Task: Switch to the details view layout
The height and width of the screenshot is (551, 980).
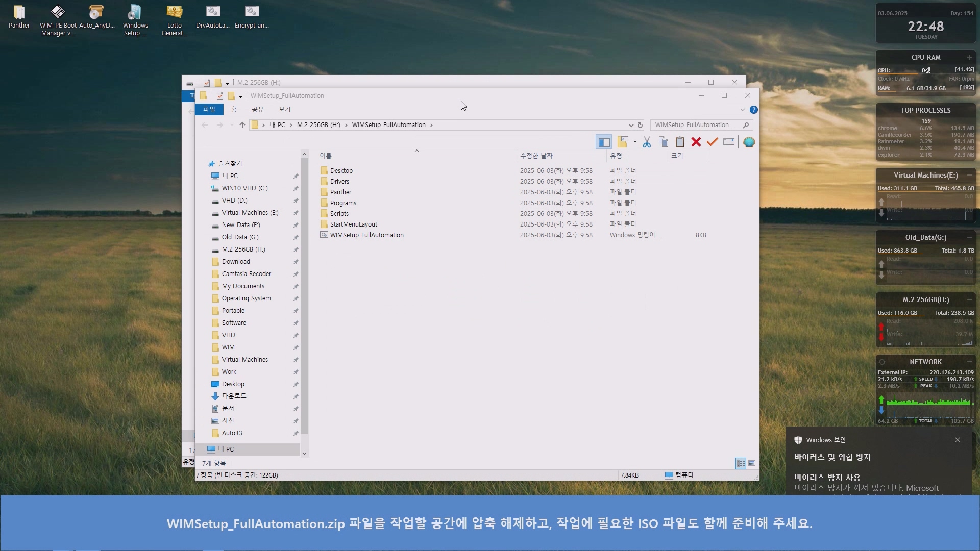Action: coord(741,463)
